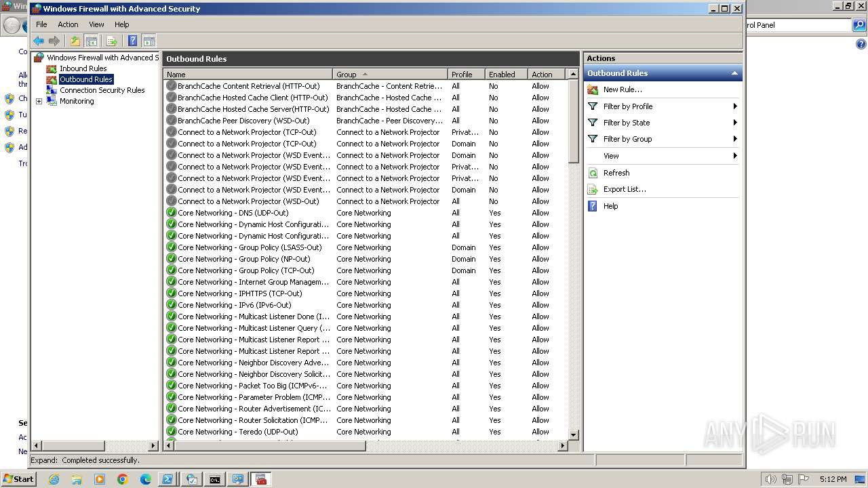Click Refresh in the Actions pane
This screenshot has height=488, width=868.
coord(616,173)
